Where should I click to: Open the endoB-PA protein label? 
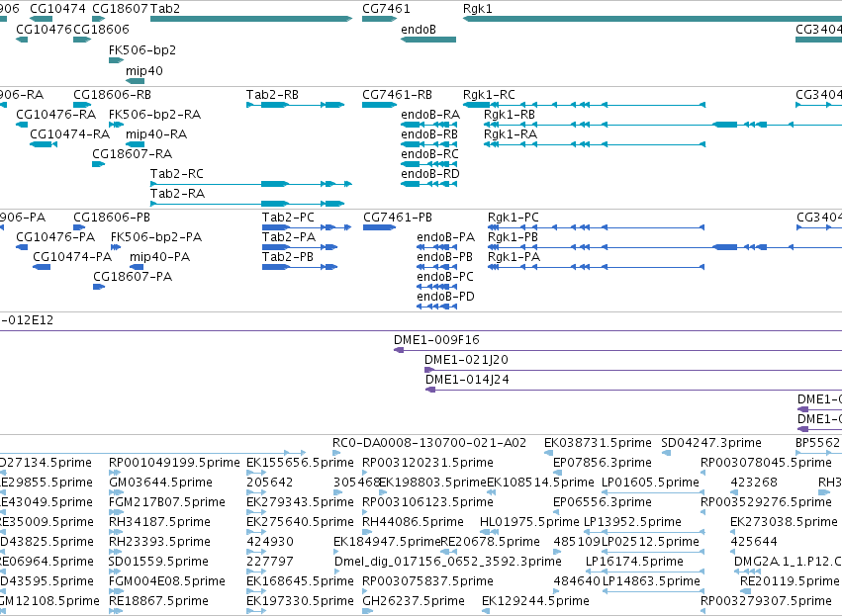coord(445,237)
